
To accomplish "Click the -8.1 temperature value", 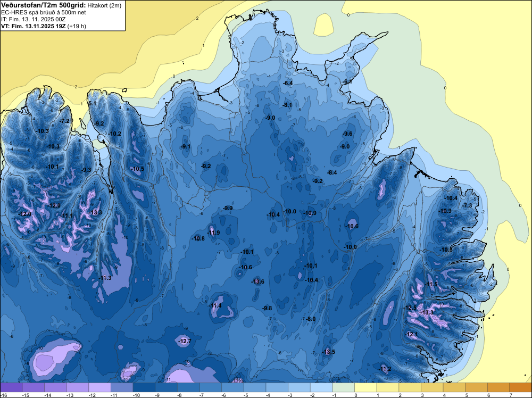I will (287, 105).
